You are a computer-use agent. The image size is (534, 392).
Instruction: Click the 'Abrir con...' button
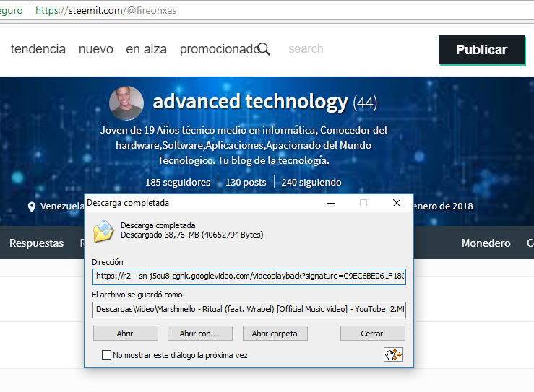[x=200, y=334]
